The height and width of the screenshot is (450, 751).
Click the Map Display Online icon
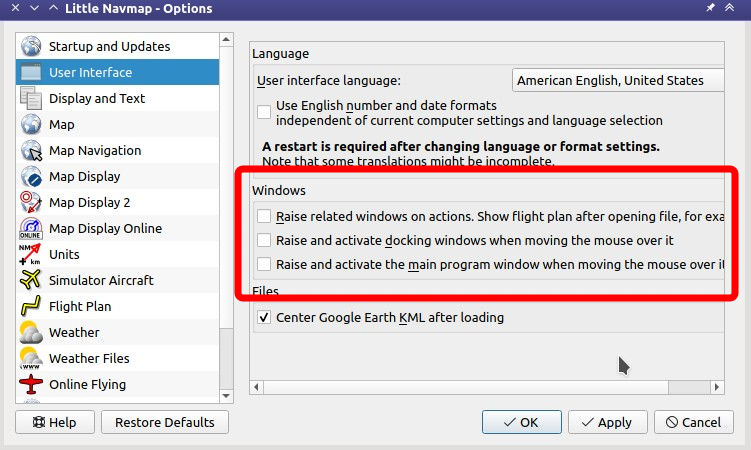coord(31,228)
